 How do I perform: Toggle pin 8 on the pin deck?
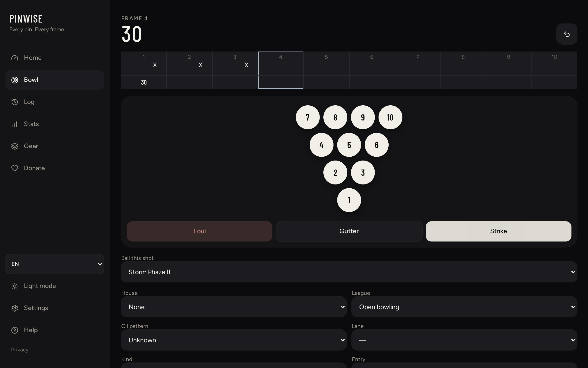[335, 117]
